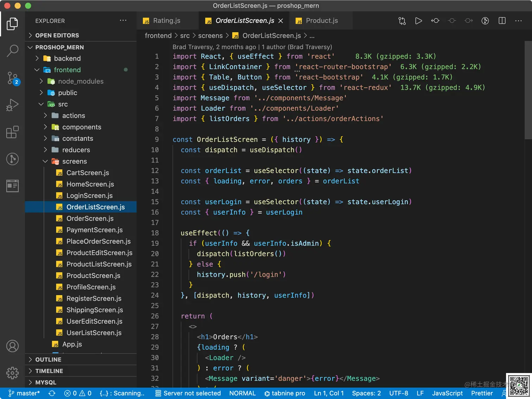This screenshot has height=399, width=532.
Task: Expand the OUTLINE section
Action: (81, 360)
